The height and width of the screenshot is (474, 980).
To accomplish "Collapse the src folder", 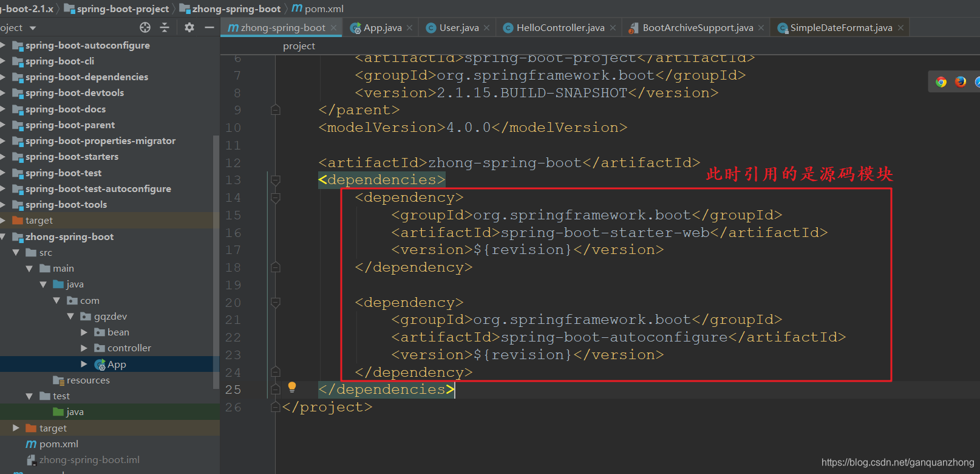I will (x=16, y=253).
